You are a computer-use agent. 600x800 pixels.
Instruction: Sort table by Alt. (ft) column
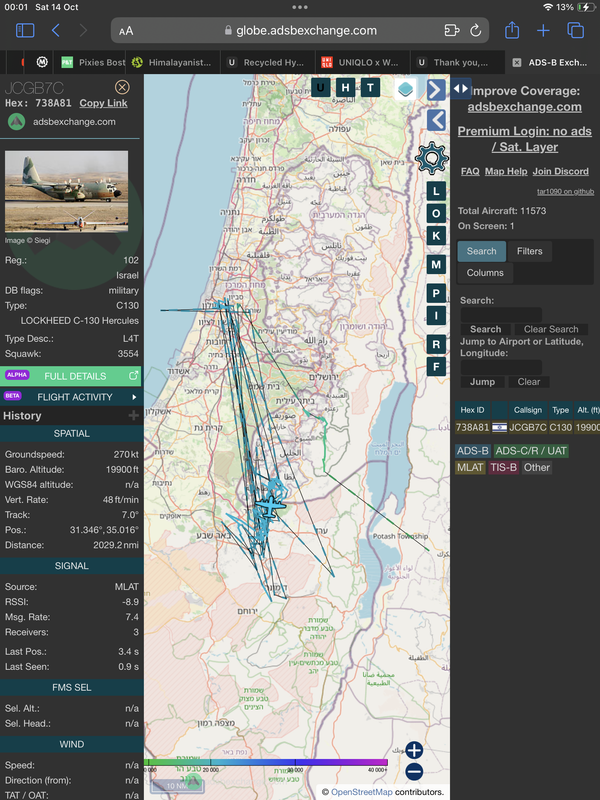587,410
